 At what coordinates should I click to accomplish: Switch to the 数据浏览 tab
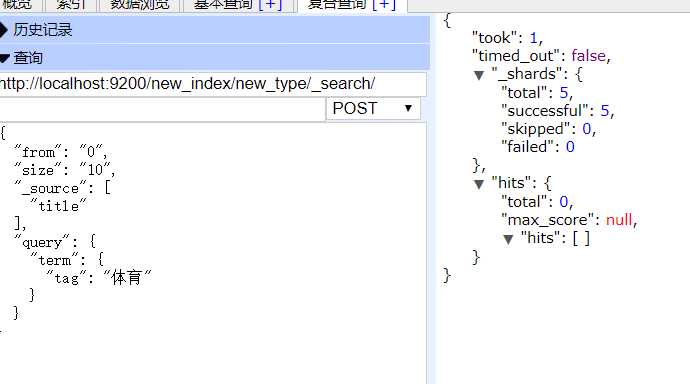pos(139,4)
